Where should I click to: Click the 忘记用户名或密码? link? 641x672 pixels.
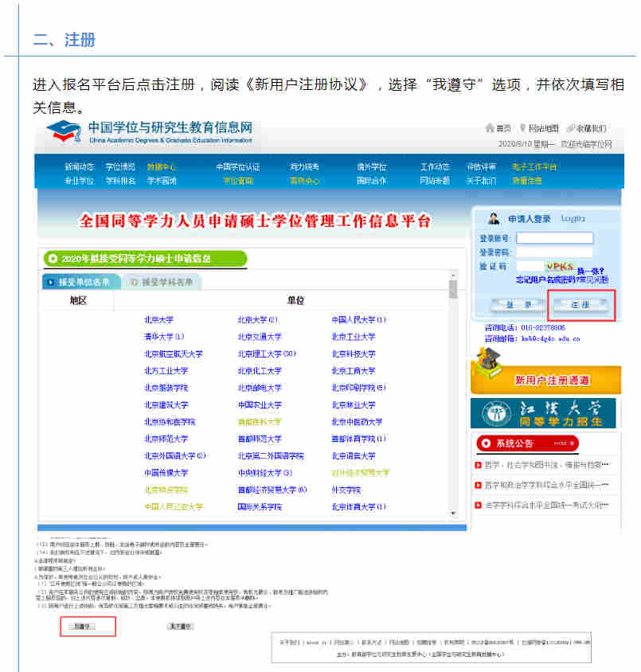(548, 279)
